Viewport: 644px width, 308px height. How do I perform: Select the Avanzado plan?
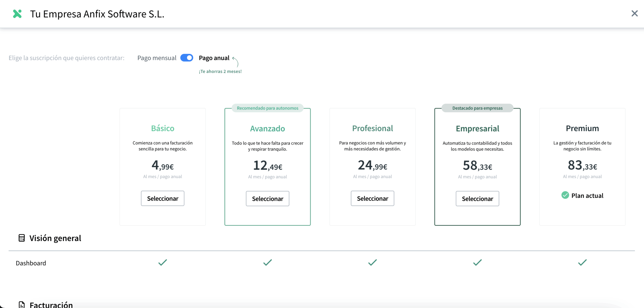[267, 199]
